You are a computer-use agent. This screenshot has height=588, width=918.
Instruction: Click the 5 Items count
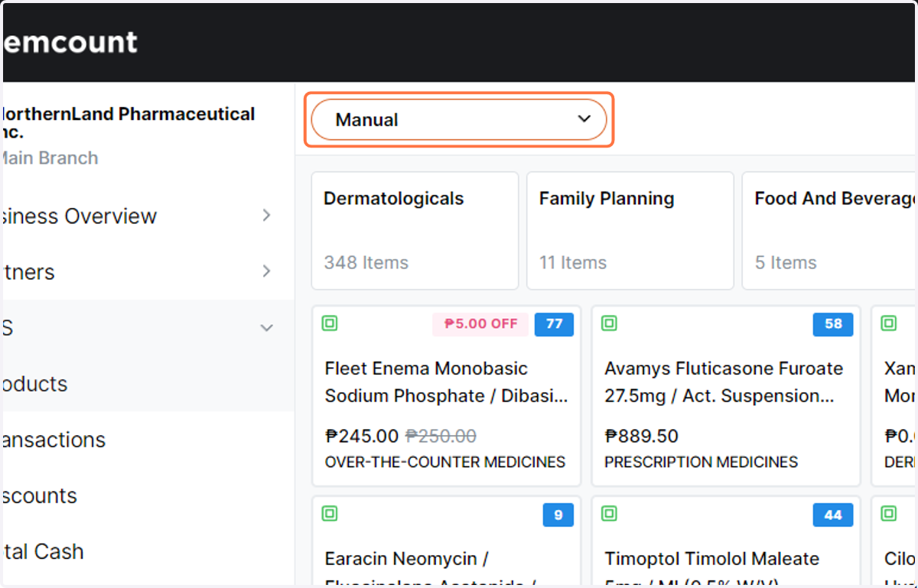pos(786,263)
